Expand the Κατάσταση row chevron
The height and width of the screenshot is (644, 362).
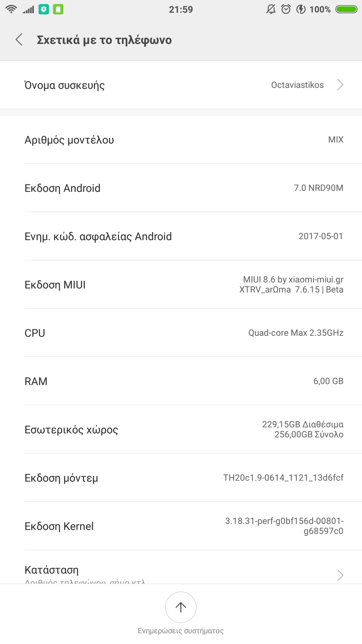pos(340,575)
